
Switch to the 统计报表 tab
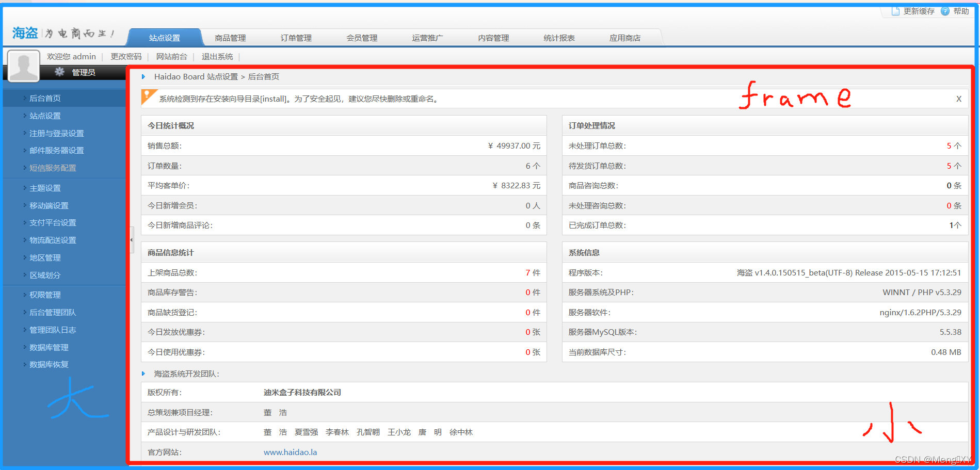pos(559,37)
